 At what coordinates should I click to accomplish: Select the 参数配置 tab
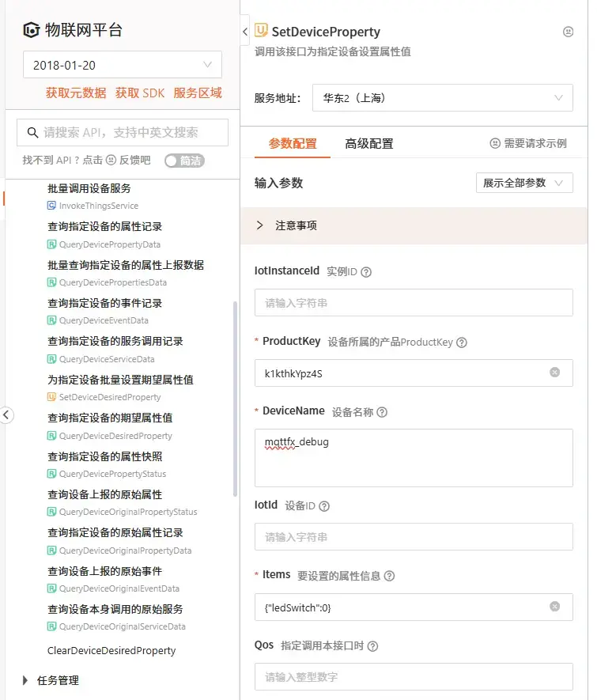[x=293, y=144]
